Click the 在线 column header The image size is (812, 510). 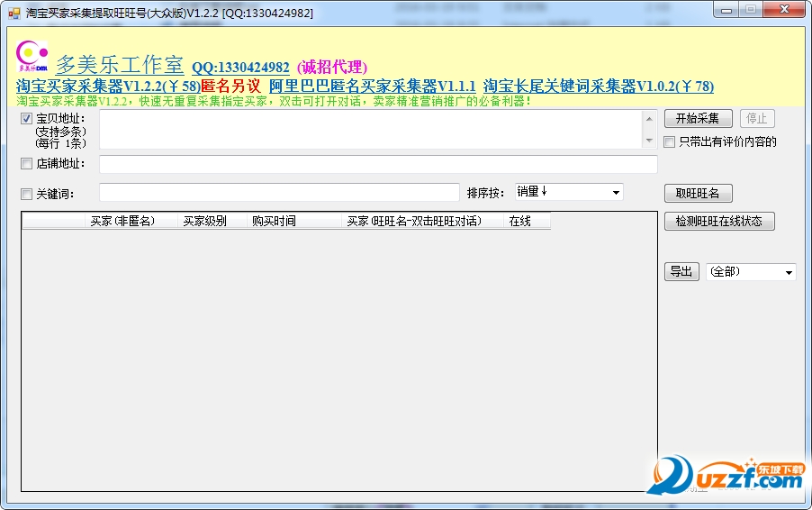pos(527,222)
